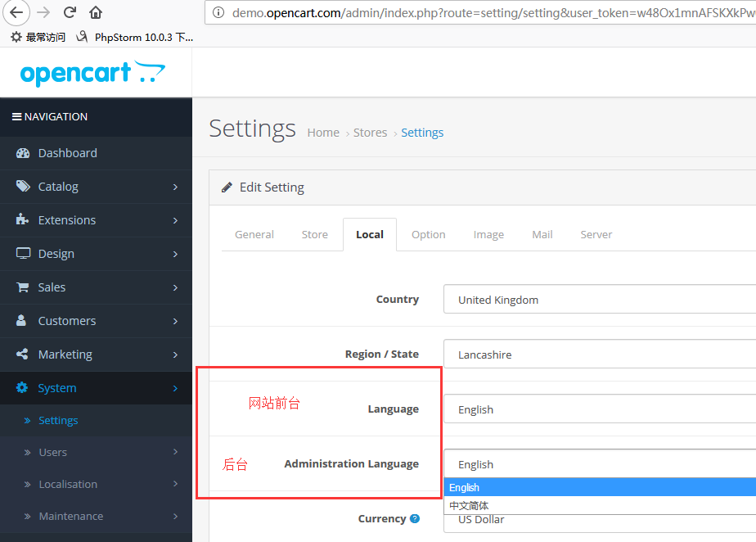The width and height of the screenshot is (756, 542).
Task: Select the Local tab
Action: tap(370, 234)
